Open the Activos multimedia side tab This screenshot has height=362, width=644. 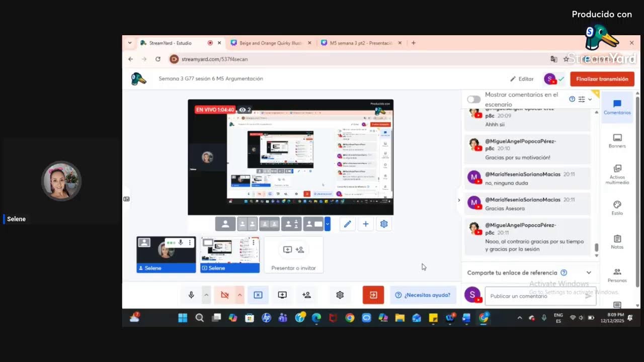(617, 174)
